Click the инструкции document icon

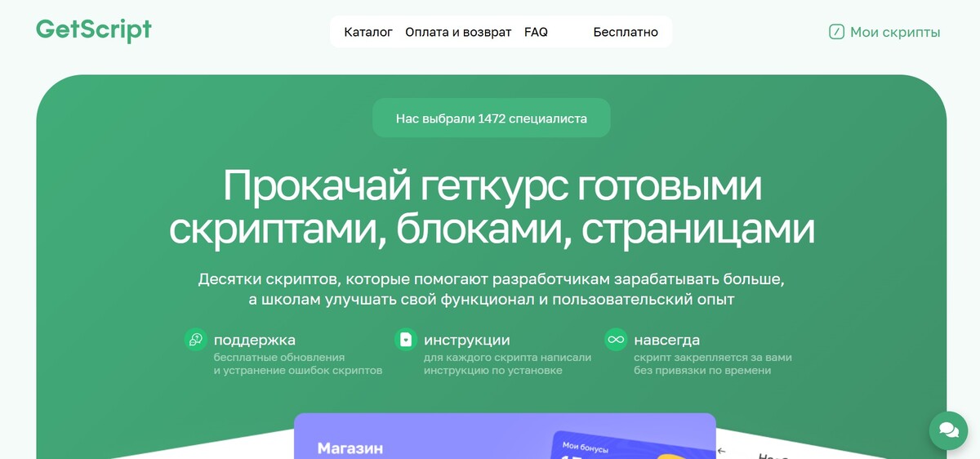pos(406,339)
